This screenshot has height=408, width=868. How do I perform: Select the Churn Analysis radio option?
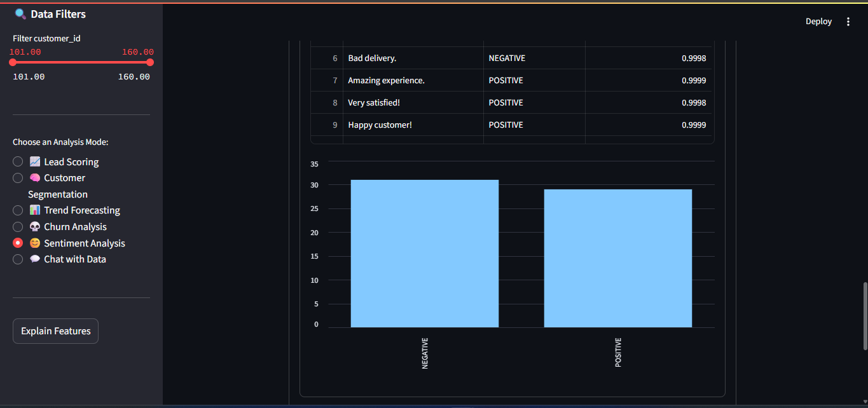tap(18, 227)
